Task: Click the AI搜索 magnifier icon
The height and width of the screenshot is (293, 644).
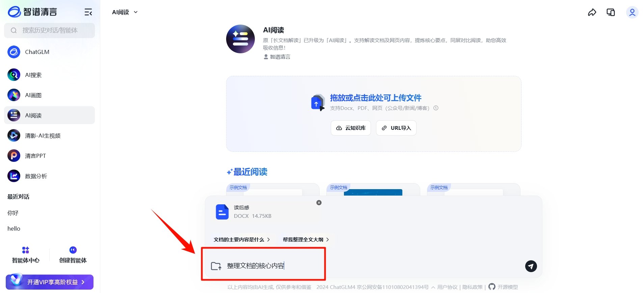Action: pos(14,75)
